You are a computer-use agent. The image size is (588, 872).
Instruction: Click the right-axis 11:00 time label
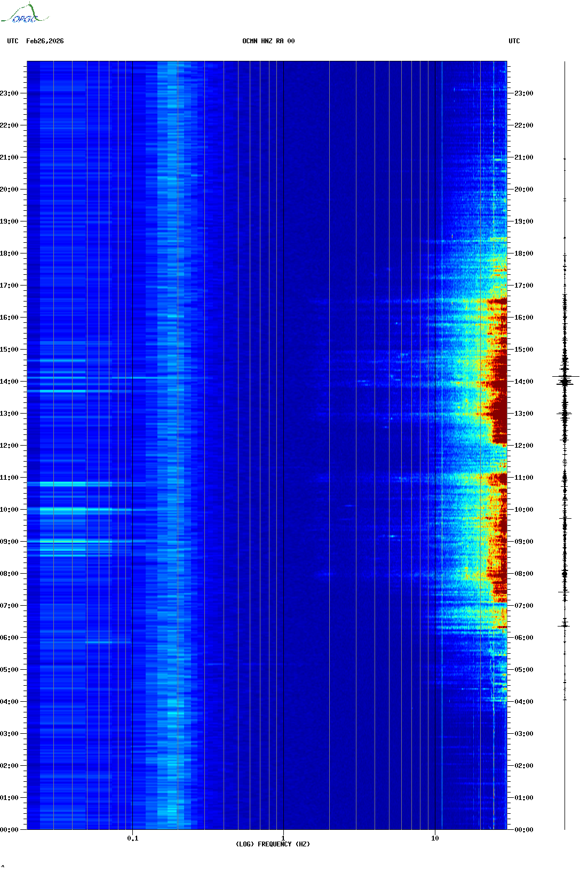click(524, 478)
